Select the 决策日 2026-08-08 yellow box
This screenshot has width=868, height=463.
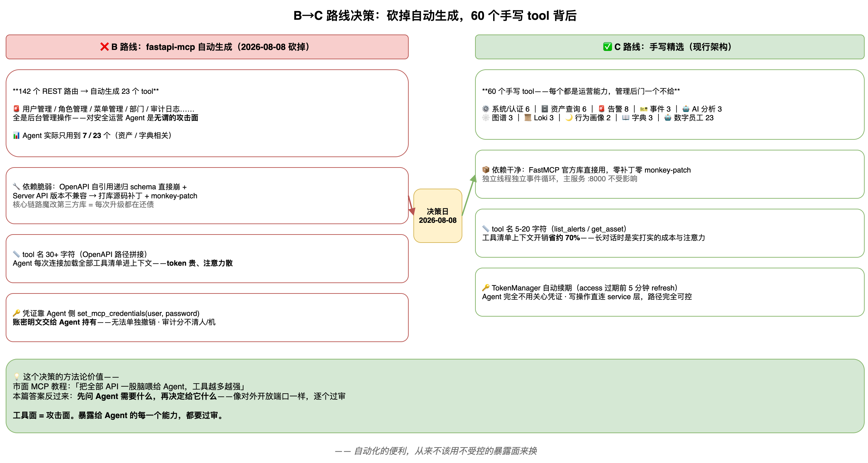point(438,215)
